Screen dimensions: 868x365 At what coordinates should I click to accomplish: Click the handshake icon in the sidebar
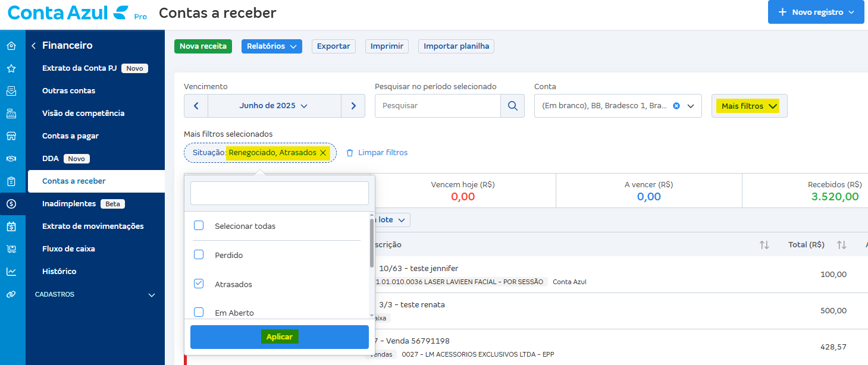(12, 158)
